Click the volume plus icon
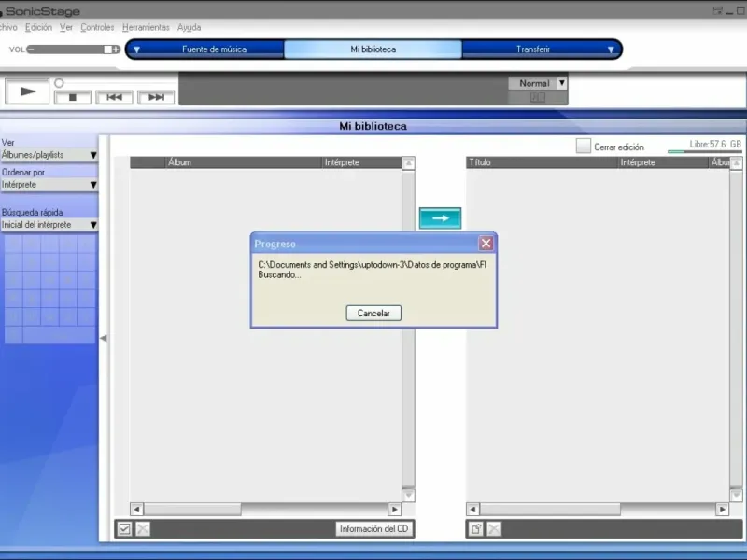Screen dimensions: 747x560 click(x=116, y=49)
